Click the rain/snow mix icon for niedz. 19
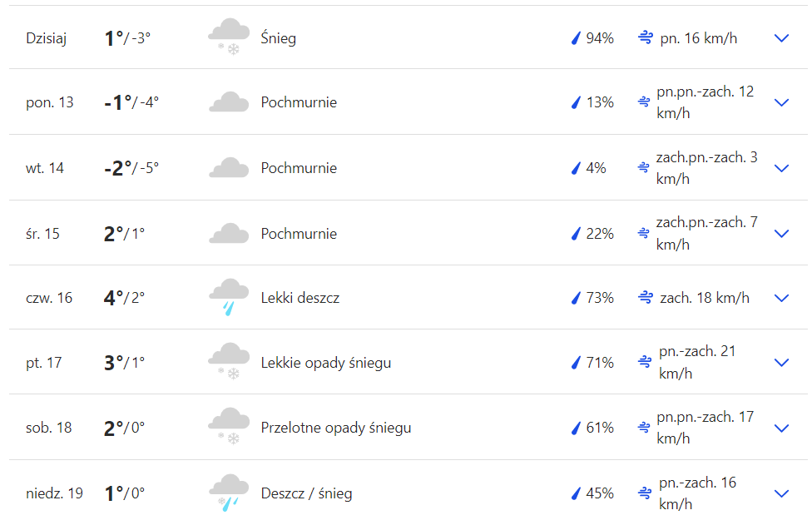 229,493
